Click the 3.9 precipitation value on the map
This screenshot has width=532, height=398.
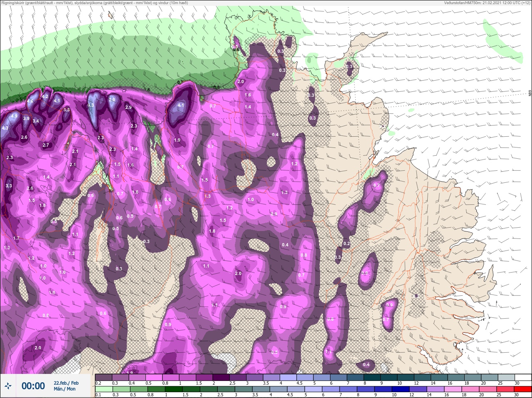click(26, 118)
